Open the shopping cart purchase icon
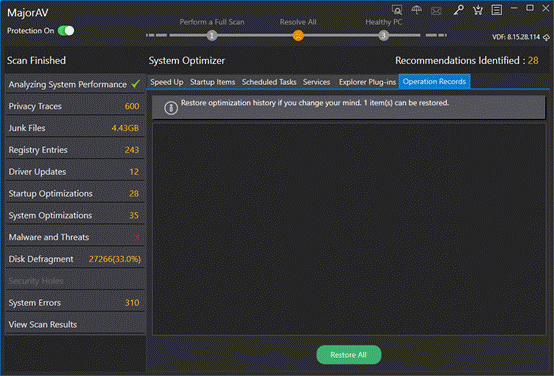The height and width of the screenshot is (376, 554). [x=478, y=10]
